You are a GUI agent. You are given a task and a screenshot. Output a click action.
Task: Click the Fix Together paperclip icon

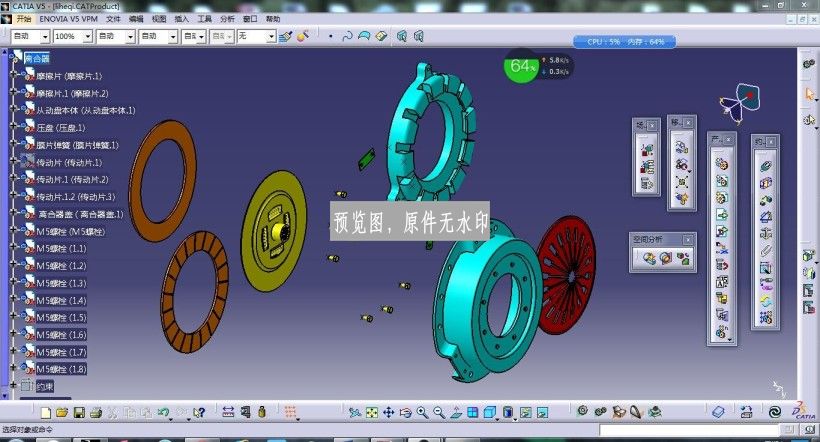[766, 251]
